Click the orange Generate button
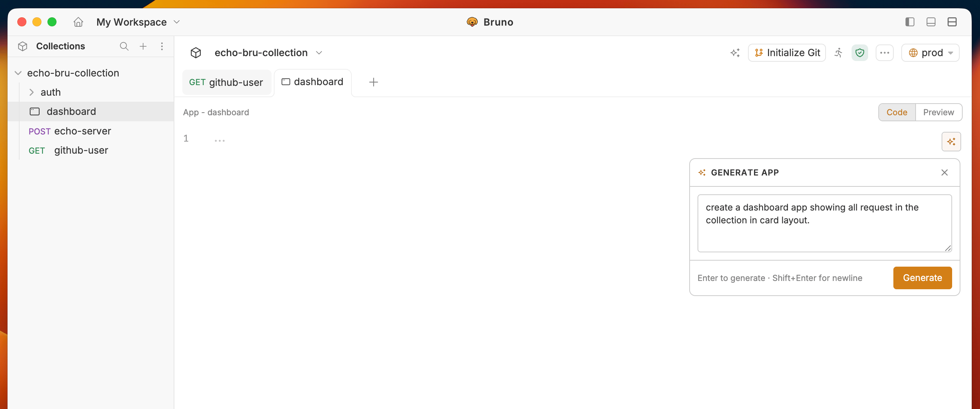The width and height of the screenshot is (980, 409). pos(922,278)
